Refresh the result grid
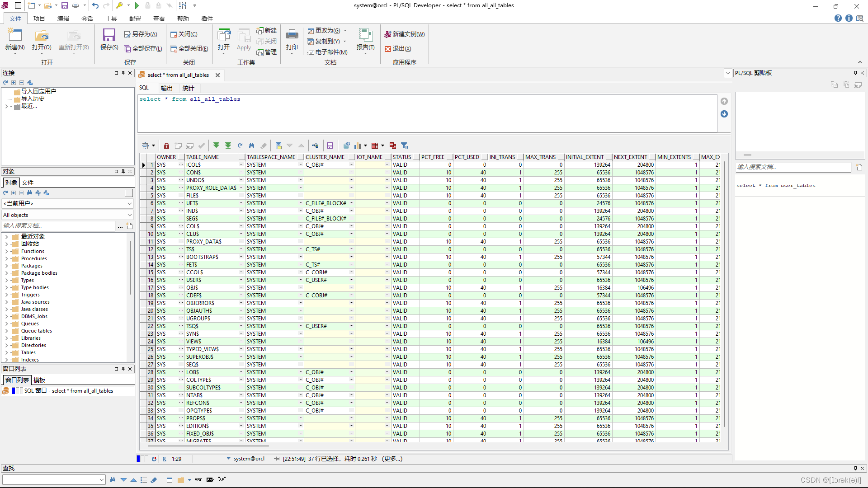Viewport: 868px width, 488px height. click(240, 145)
